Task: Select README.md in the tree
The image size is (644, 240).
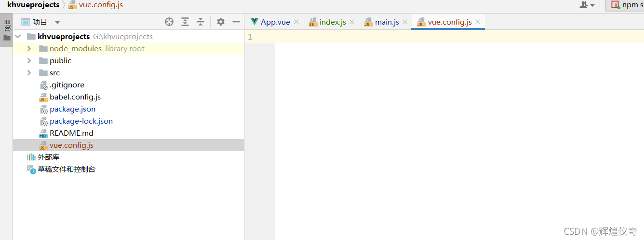Action: (71, 133)
